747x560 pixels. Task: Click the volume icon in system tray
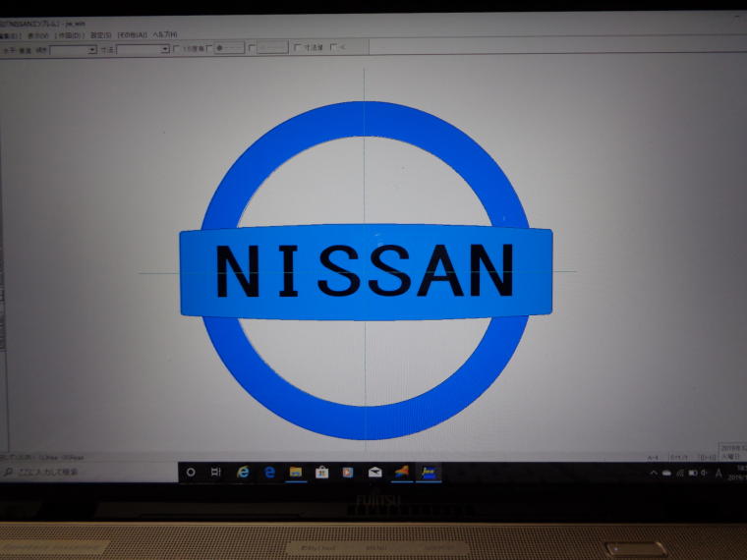pyautogui.click(x=704, y=473)
